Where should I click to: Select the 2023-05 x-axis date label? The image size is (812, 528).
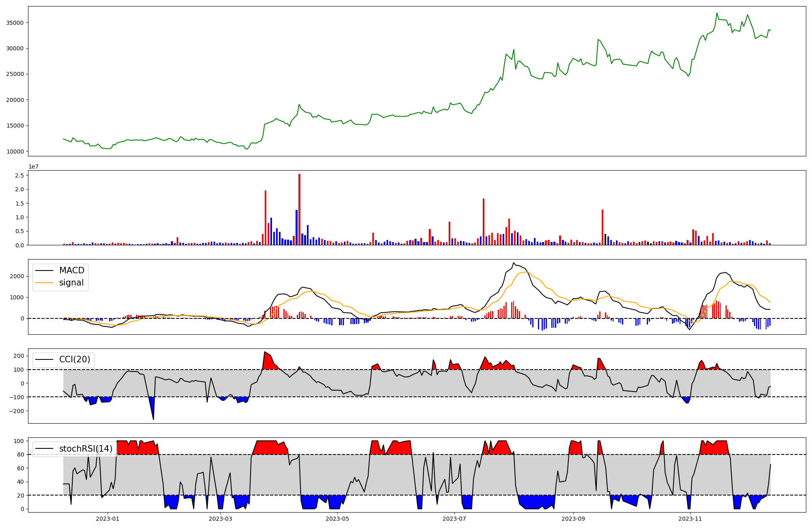[337, 519]
